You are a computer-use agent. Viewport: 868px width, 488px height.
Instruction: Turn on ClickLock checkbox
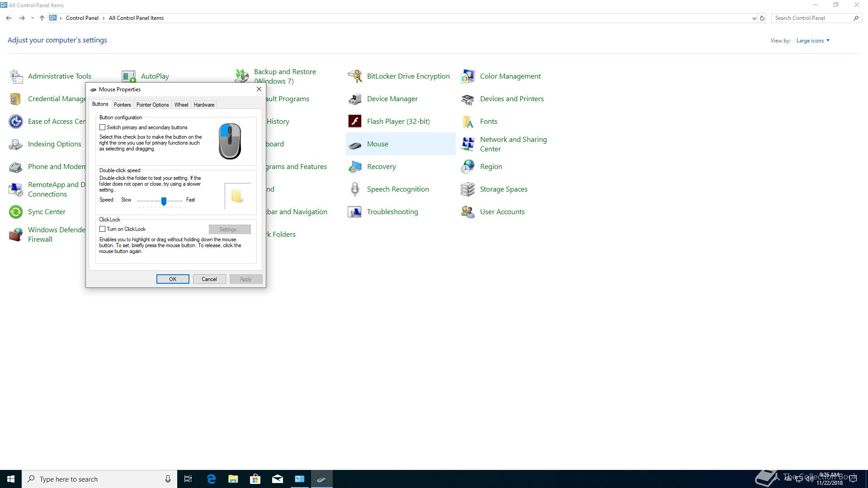pos(103,229)
